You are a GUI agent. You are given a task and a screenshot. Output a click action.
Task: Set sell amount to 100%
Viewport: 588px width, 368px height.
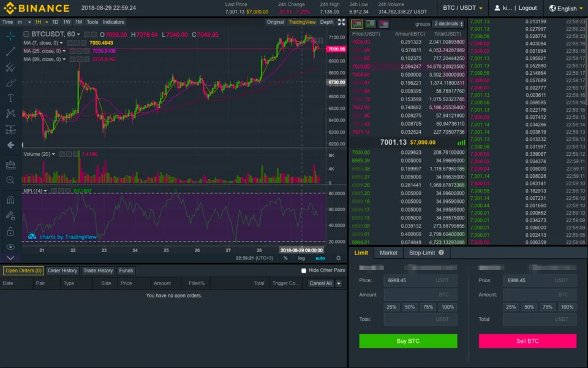pyautogui.click(x=567, y=307)
